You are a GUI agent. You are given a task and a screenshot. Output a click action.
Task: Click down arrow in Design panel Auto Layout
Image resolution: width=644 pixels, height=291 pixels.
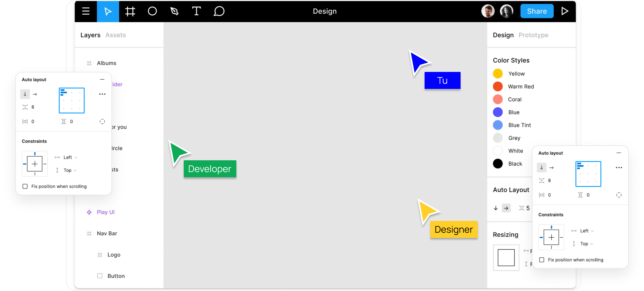click(496, 208)
